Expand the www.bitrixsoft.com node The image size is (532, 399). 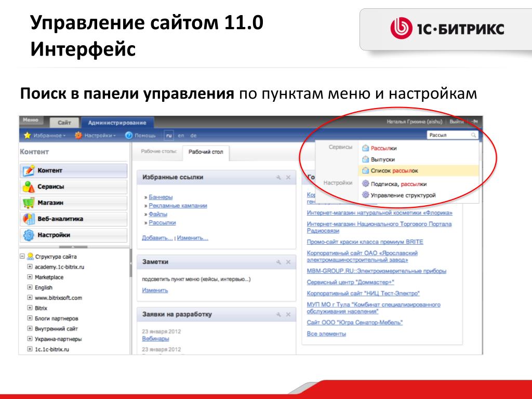tap(30, 298)
